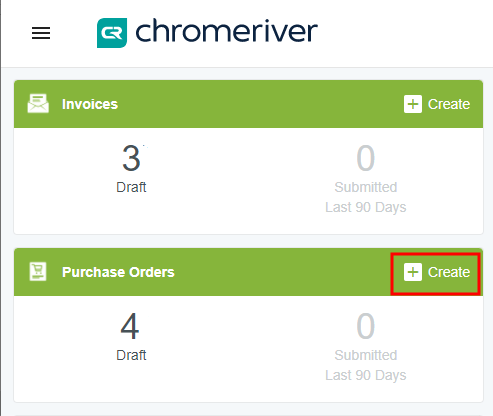Screen dimensions: 493x416
Task: Open the Invoices section title
Action: (90, 104)
